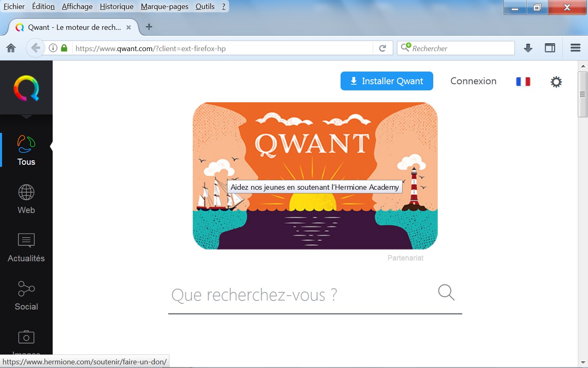Open the Outils menu

click(x=205, y=7)
